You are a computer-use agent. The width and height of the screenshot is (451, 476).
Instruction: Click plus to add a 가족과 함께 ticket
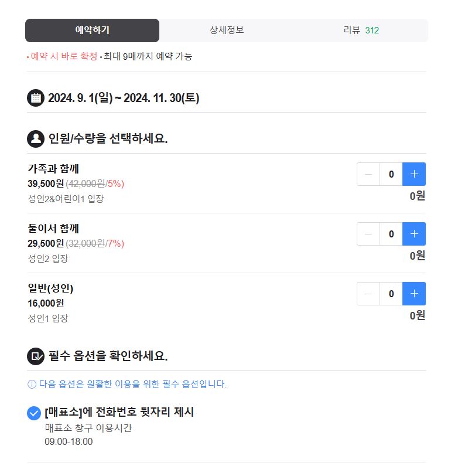414,174
